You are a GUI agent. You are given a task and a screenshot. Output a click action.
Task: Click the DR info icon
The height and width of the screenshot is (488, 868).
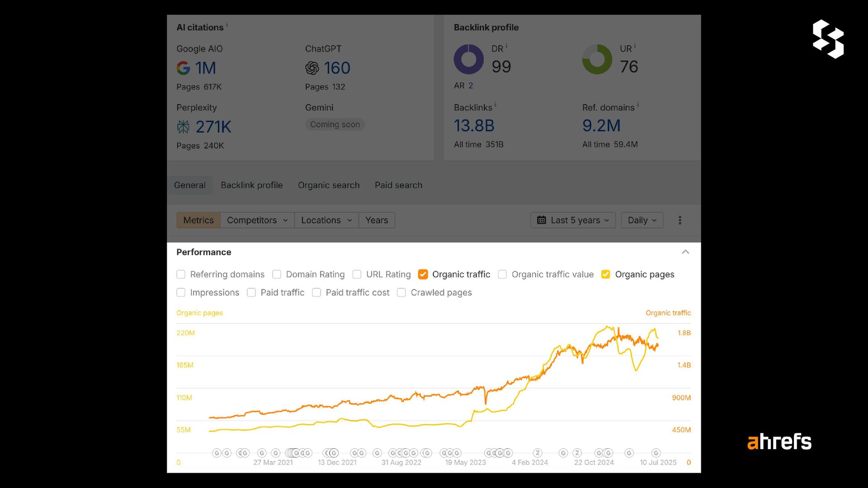point(506,46)
